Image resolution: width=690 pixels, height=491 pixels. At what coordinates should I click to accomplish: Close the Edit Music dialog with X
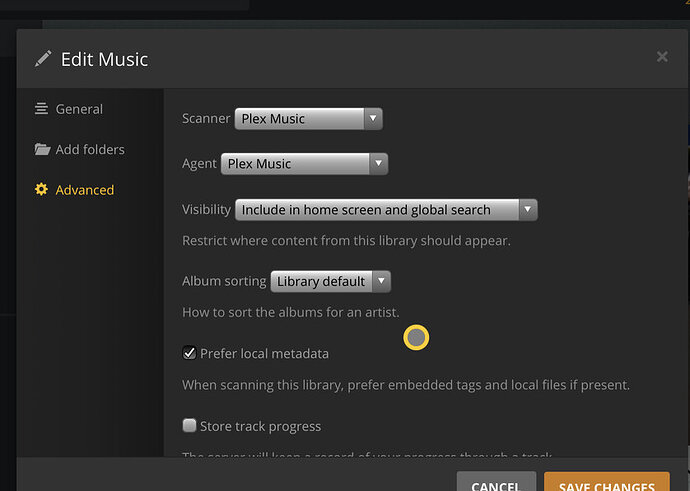tap(662, 57)
